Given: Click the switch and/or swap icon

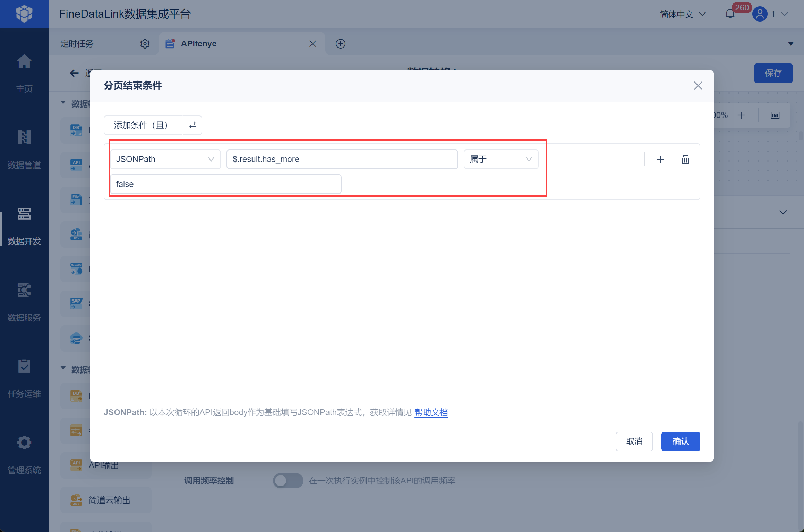Looking at the screenshot, I should (193, 125).
